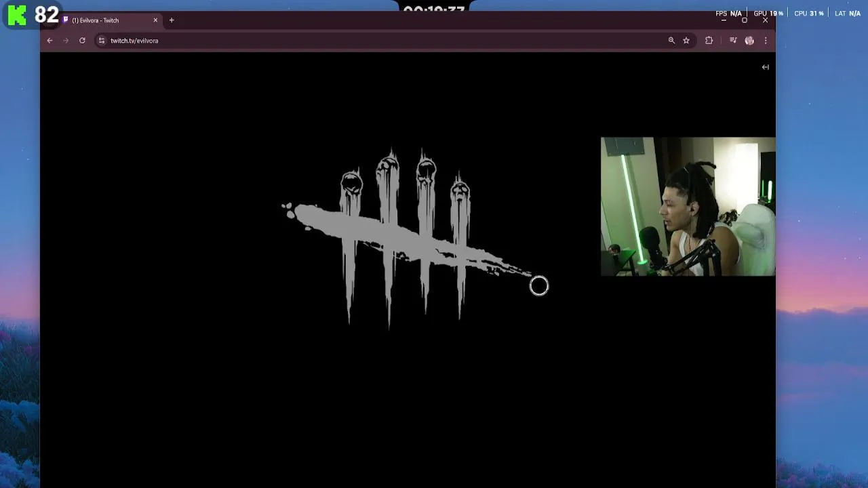
Task: Maximize the browser window
Action: click(x=744, y=20)
